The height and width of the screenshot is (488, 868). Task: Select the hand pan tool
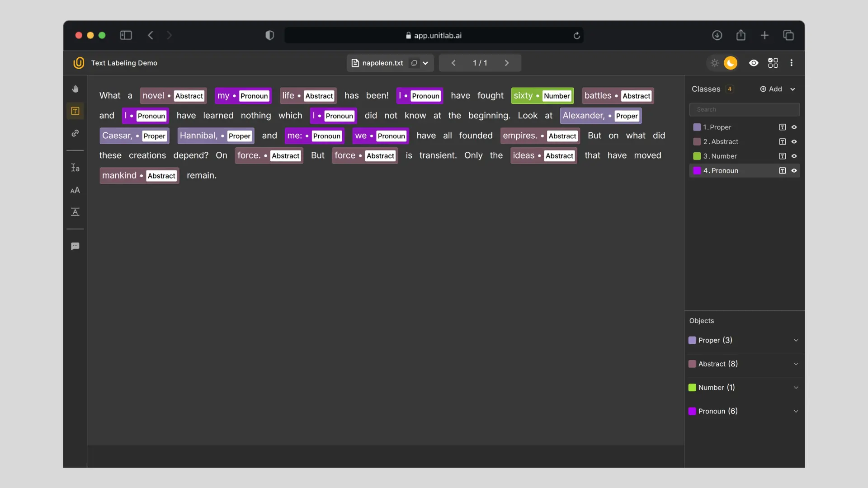point(75,89)
